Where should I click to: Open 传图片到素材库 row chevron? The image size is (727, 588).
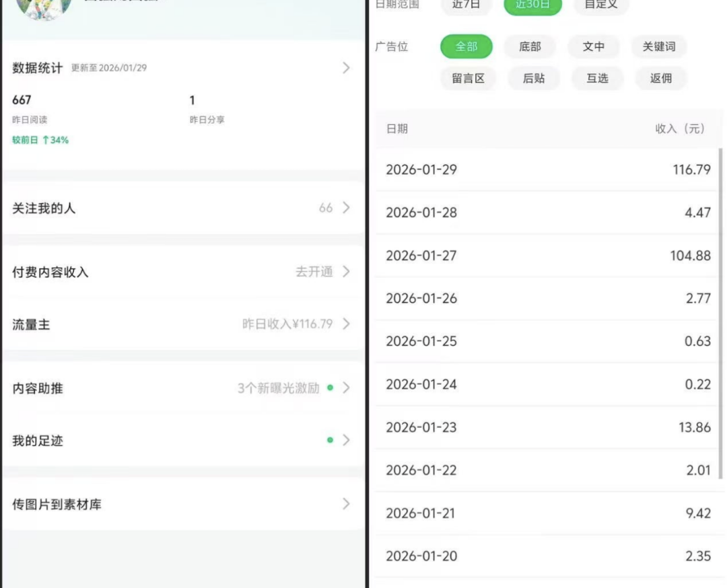tap(346, 504)
